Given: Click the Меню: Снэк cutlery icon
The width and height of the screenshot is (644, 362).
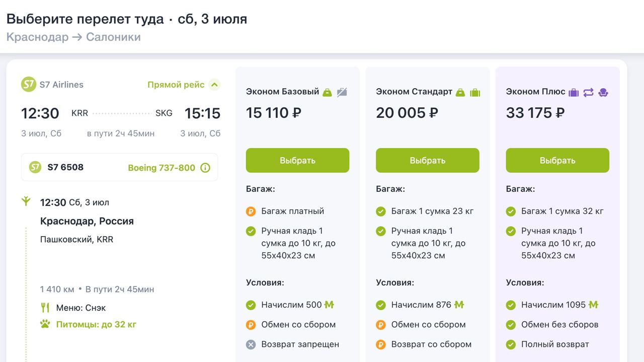Looking at the screenshot, I should click(x=45, y=308).
